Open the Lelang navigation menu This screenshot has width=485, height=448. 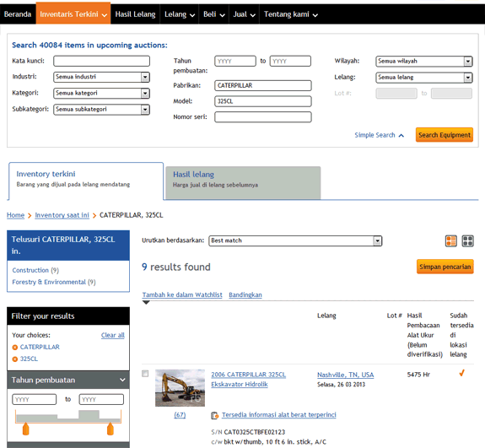click(x=180, y=14)
